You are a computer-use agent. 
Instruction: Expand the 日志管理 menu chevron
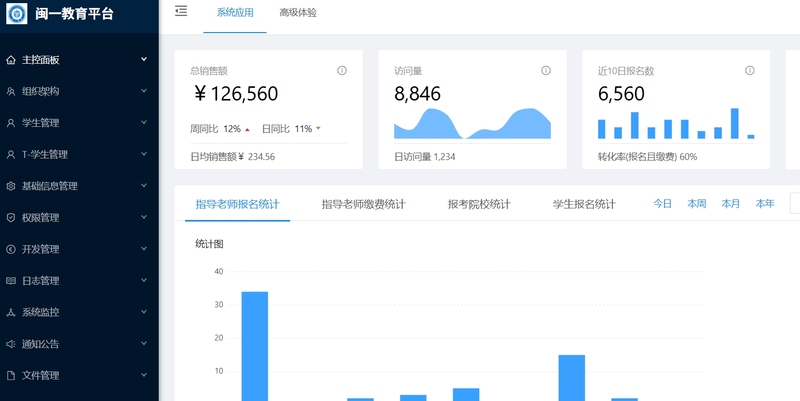144,280
